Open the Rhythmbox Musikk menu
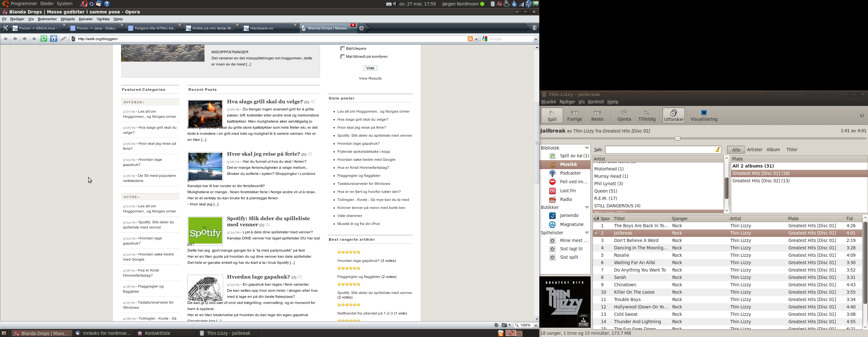The height and width of the screenshot is (337, 868). [x=549, y=102]
